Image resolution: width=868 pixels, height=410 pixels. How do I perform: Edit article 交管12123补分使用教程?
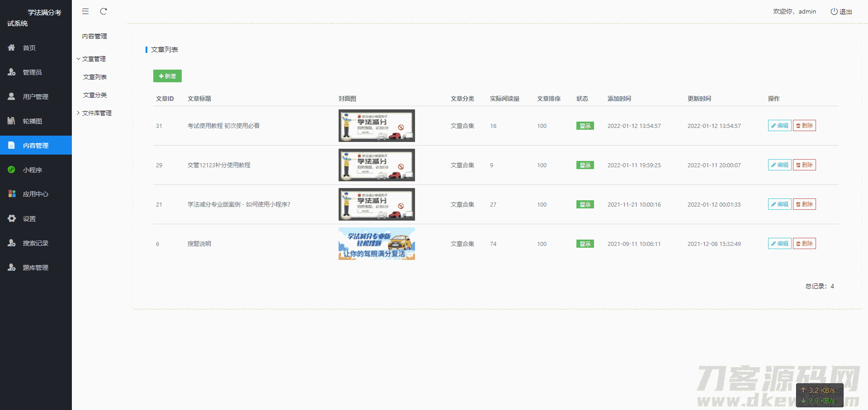click(779, 165)
